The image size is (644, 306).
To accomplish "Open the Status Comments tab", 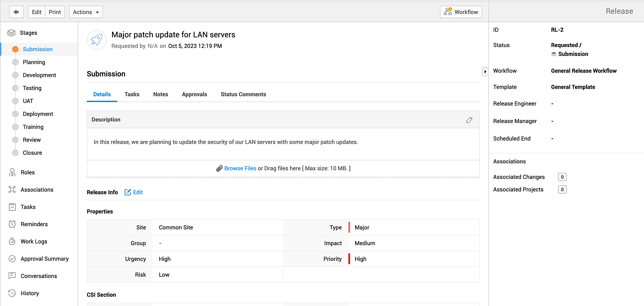I will pos(243,94).
